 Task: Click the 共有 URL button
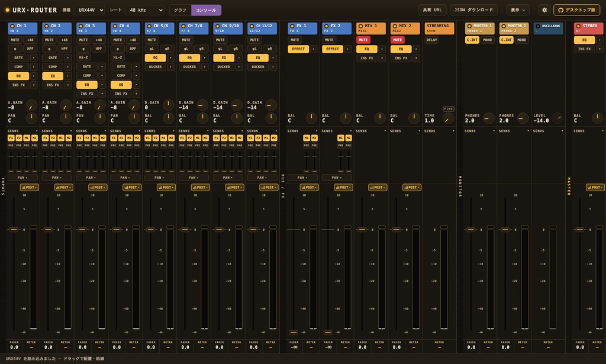point(433,10)
